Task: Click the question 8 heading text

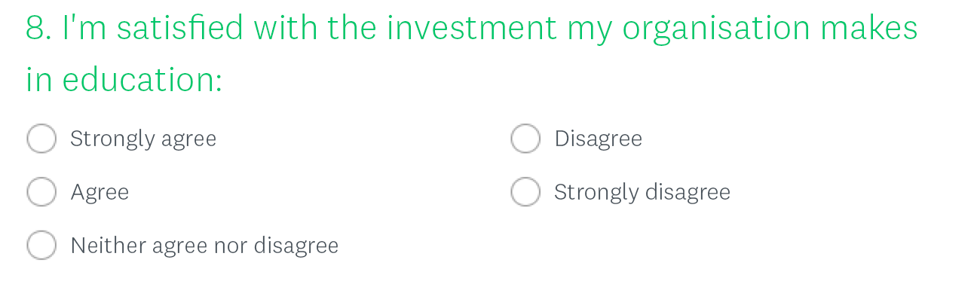Action: (472, 54)
